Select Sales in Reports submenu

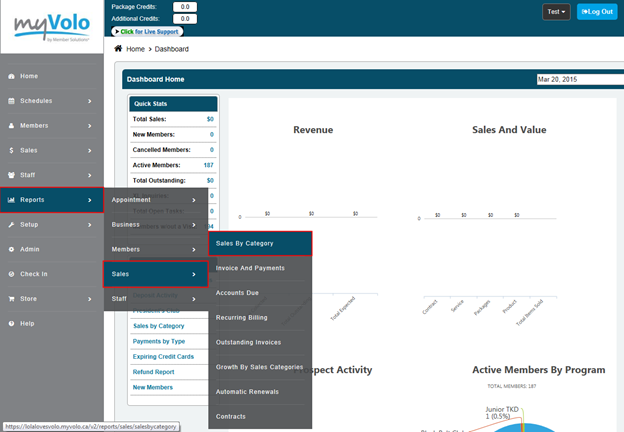click(x=156, y=274)
